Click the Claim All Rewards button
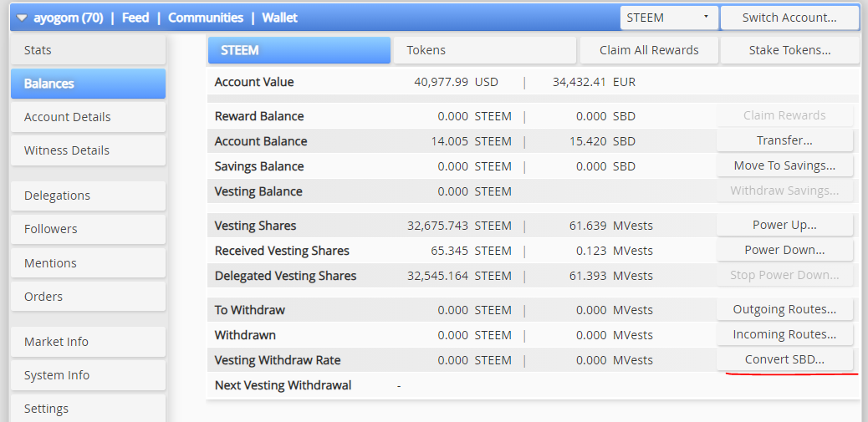This screenshot has height=422, width=868. click(x=649, y=50)
